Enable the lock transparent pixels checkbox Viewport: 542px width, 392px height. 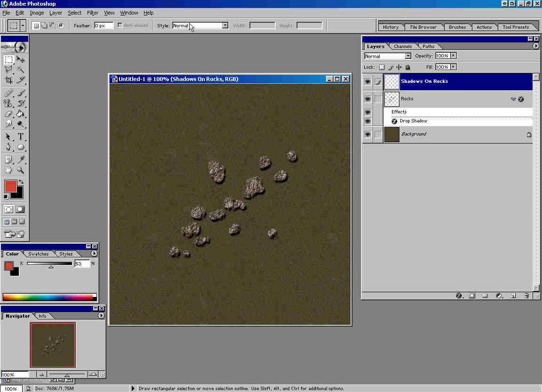(x=382, y=67)
